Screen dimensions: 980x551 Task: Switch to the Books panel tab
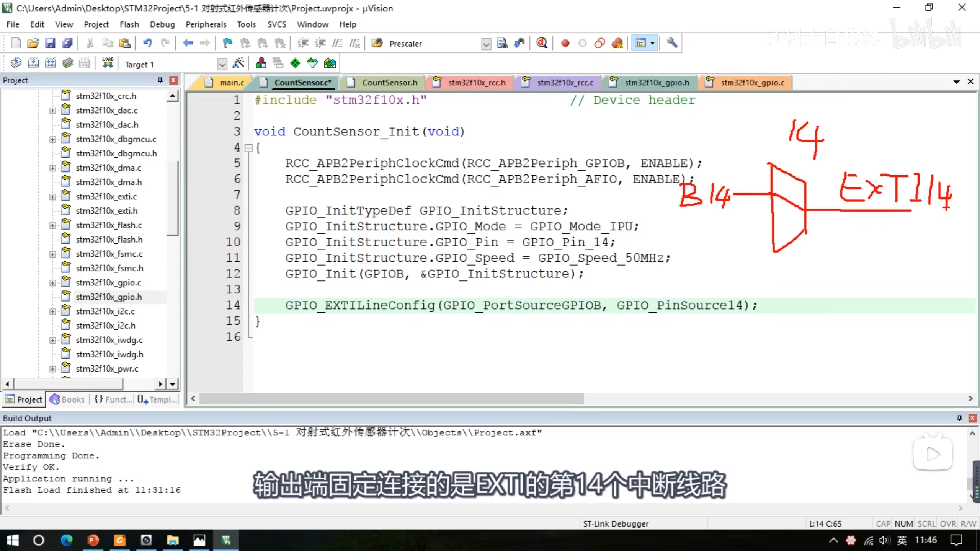tap(67, 399)
